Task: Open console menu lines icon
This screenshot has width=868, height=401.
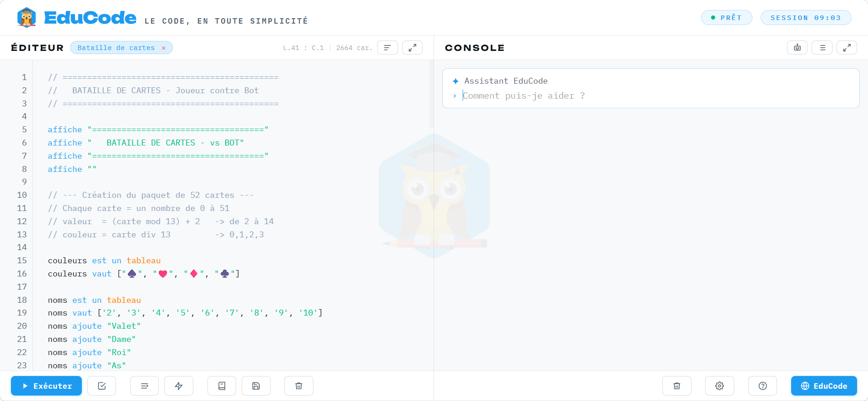Action: pos(823,48)
